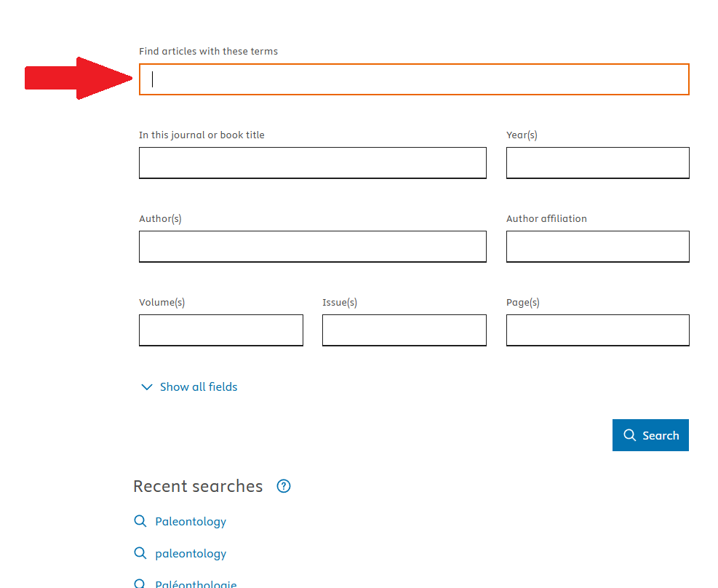Viewport: 718px width, 588px height.
Task: Focus the "Find articles with these terms" field
Action: (x=414, y=79)
